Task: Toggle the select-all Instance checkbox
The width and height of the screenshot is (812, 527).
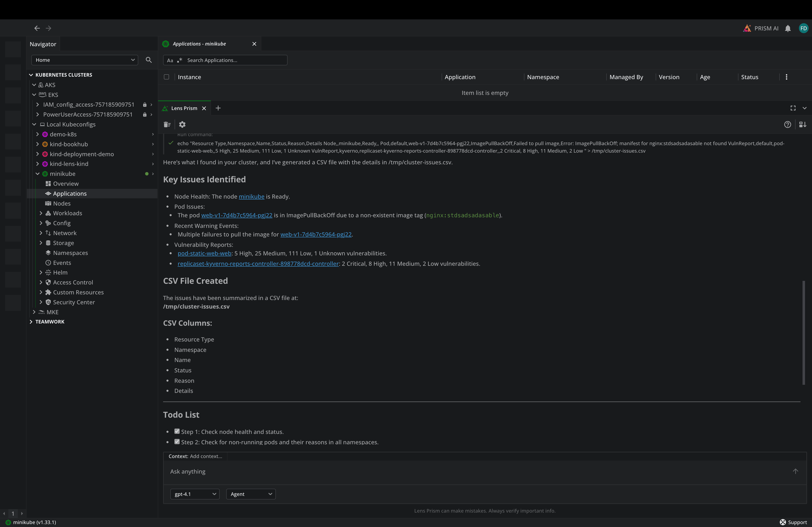Action: pos(166,77)
